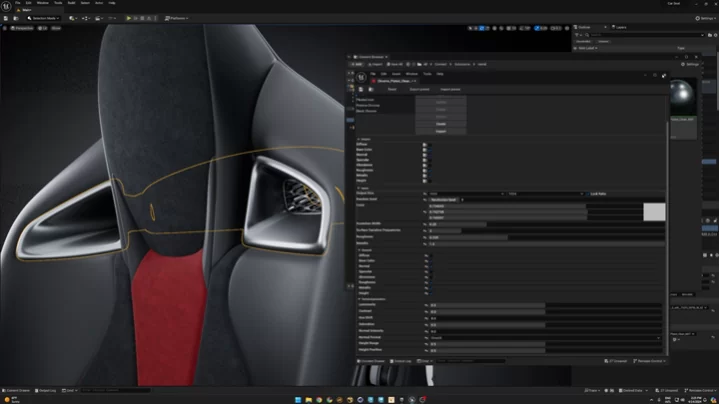This screenshot has width=719, height=404.
Task: Open the Selection Mode dropdown
Action: 43,18
